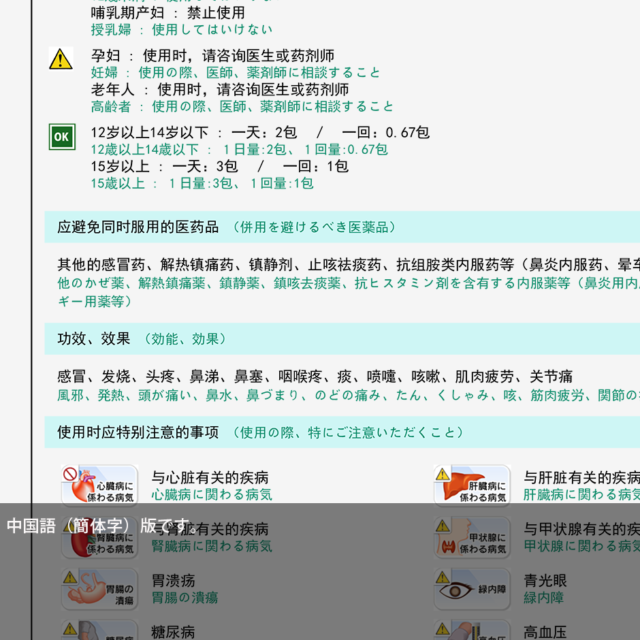Click the 15岁以上 dosage line
Image resolution: width=640 pixels, height=640 pixels.
click(219, 166)
